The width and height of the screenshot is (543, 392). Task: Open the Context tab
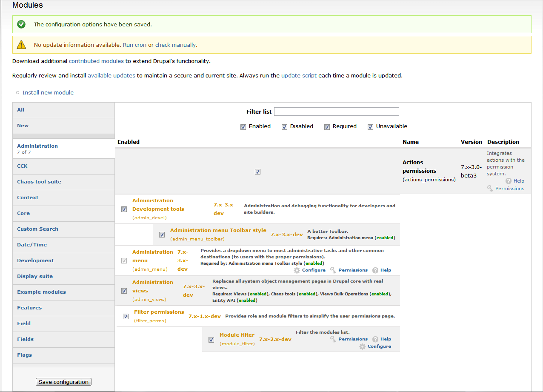64,197
